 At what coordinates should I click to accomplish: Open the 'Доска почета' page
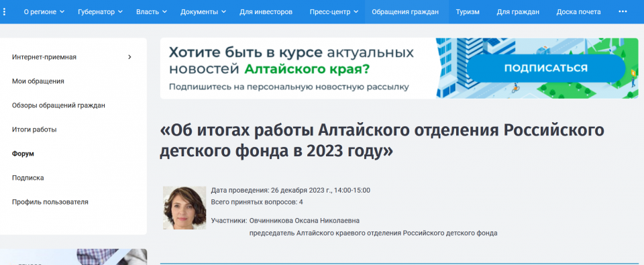point(579,12)
